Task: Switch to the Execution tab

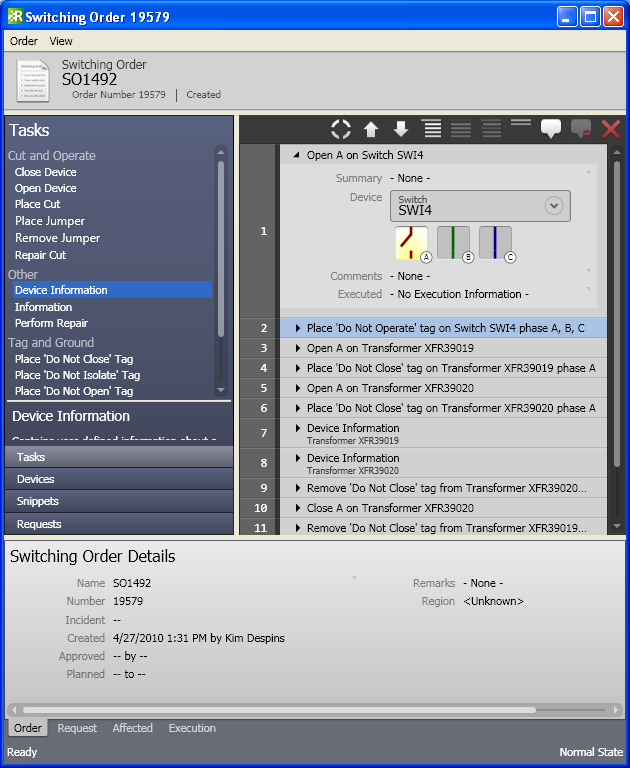Action: pyautogui.click(x=192, y=728)
